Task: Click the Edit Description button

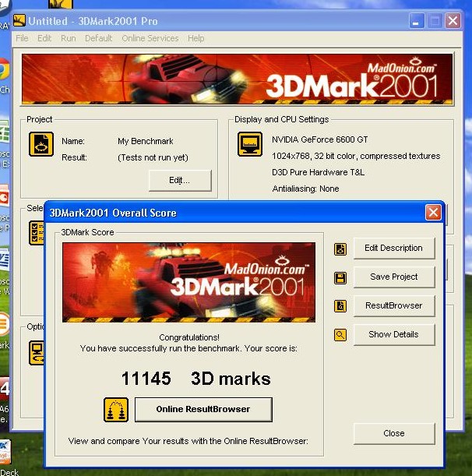Action: [x=394, y=249]
